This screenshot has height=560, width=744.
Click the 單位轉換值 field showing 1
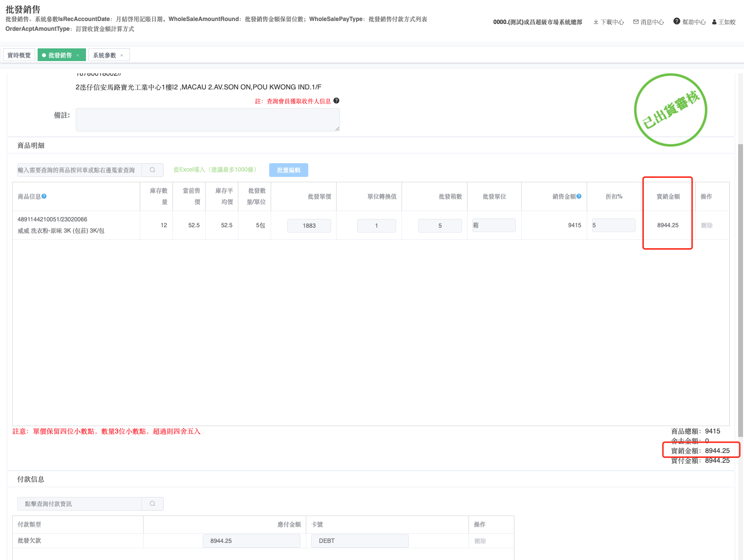coord(377,225)
